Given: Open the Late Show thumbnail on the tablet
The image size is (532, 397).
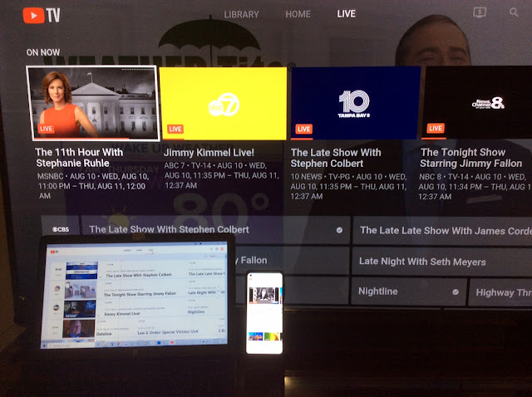Looking at the screenshot, I should click(81, 271).
